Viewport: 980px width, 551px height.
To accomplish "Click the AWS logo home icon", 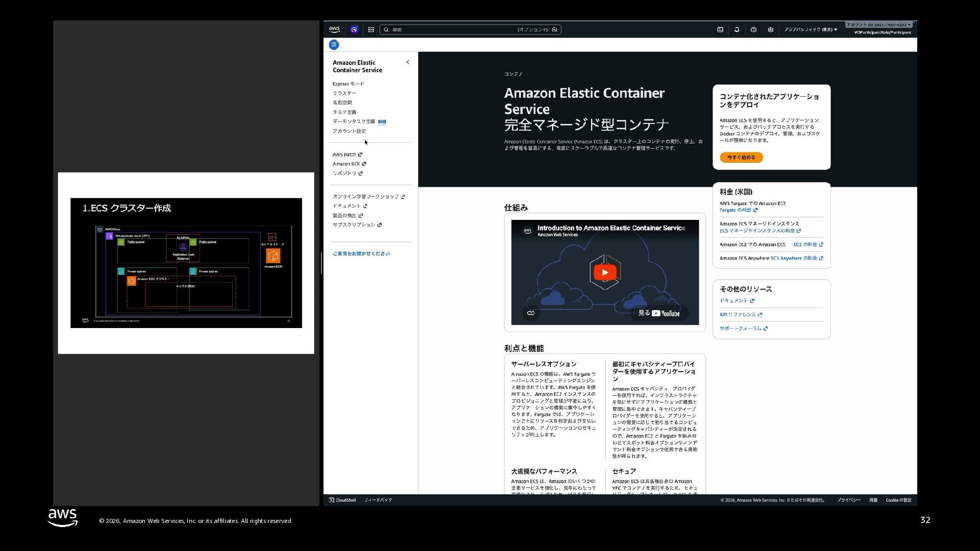I will click(x=334, y=30).
